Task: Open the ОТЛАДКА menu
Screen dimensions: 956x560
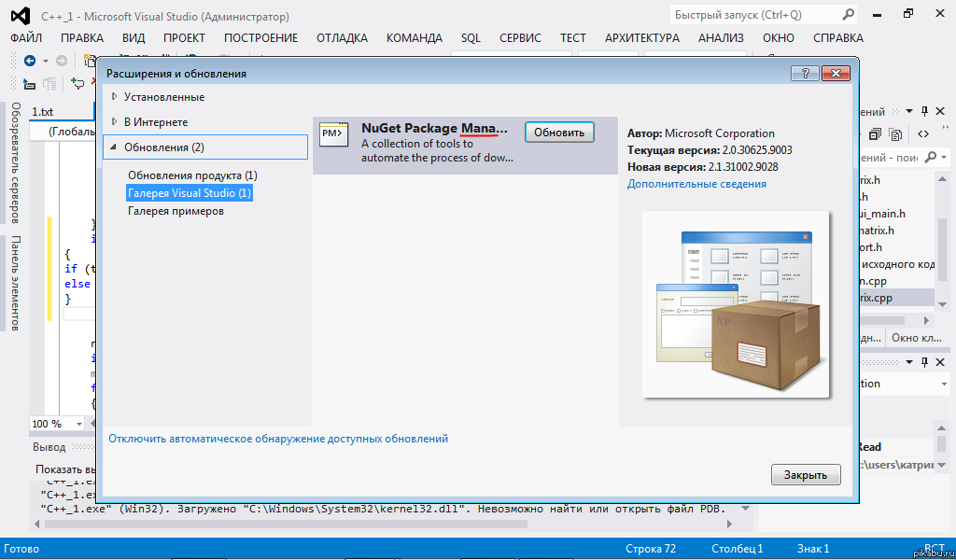Action: pos(342,38)
